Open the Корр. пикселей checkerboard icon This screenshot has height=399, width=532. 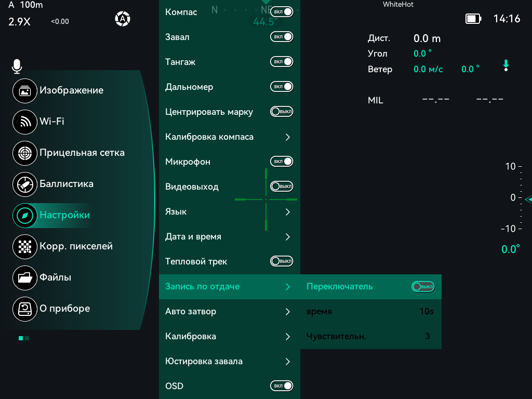(25, 247)
